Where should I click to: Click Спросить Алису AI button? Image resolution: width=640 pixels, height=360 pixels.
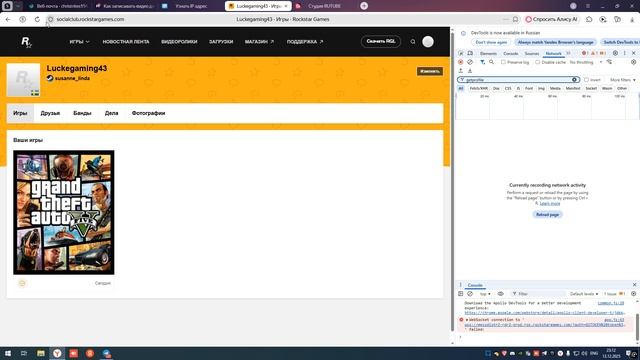552,19
